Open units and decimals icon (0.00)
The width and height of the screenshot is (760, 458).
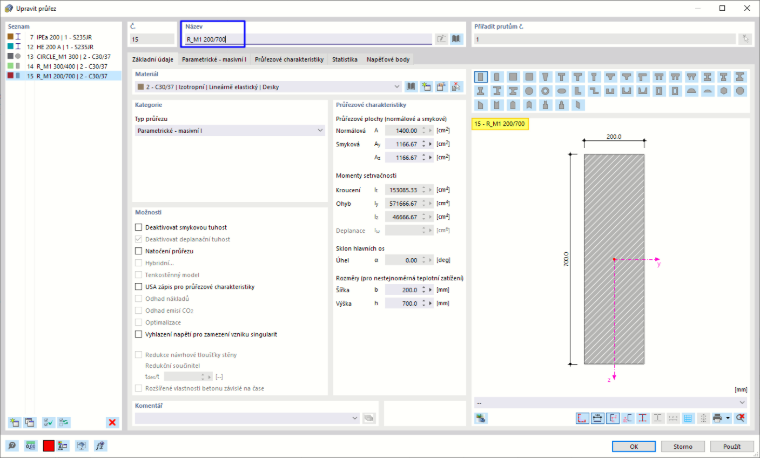(31, 445)
